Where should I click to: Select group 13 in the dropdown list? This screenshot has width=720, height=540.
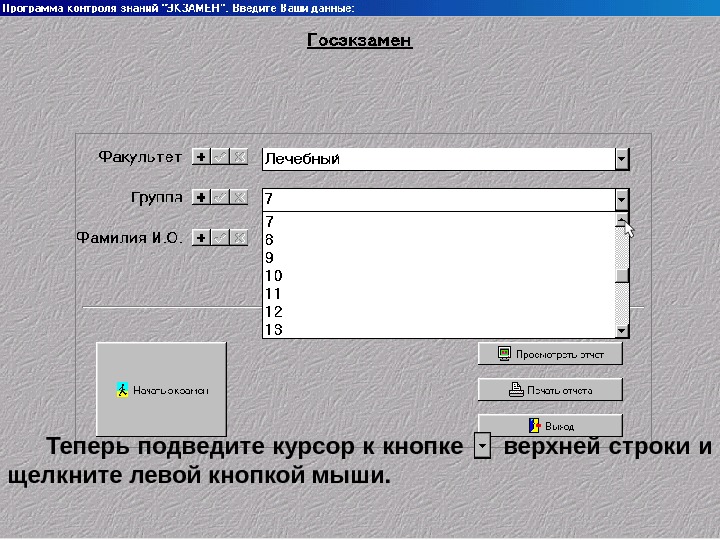coord(439,329)
